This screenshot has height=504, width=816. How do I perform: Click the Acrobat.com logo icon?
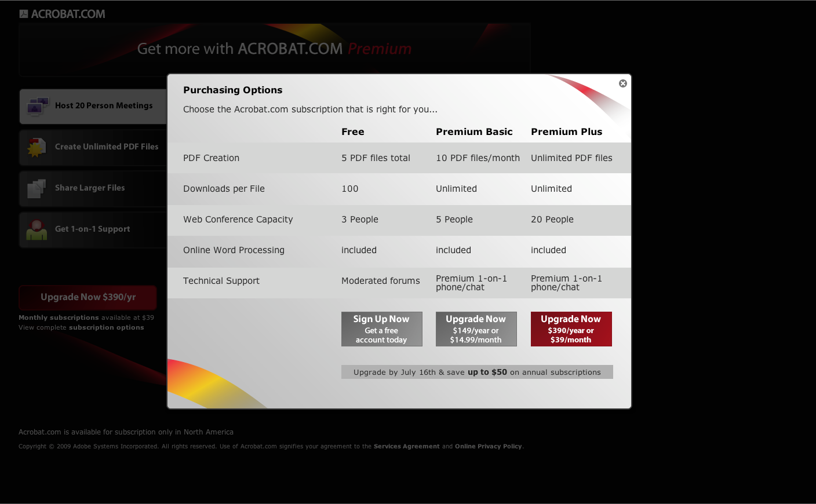point(23,13)
